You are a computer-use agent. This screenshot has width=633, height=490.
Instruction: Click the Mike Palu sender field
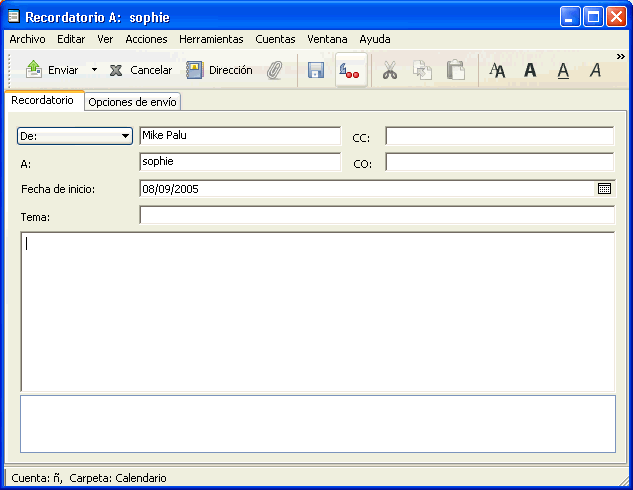point(240,136)
